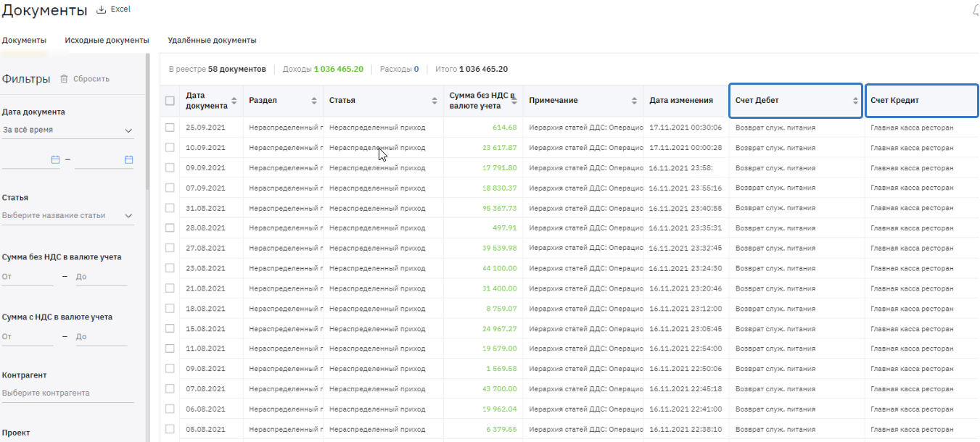Toggle the select-all checkbox in table header
980x442 pixels.
(x=170, y=101)
